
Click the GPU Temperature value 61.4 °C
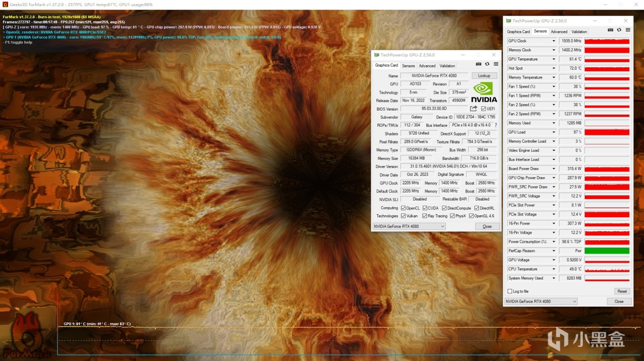[571, 59]
